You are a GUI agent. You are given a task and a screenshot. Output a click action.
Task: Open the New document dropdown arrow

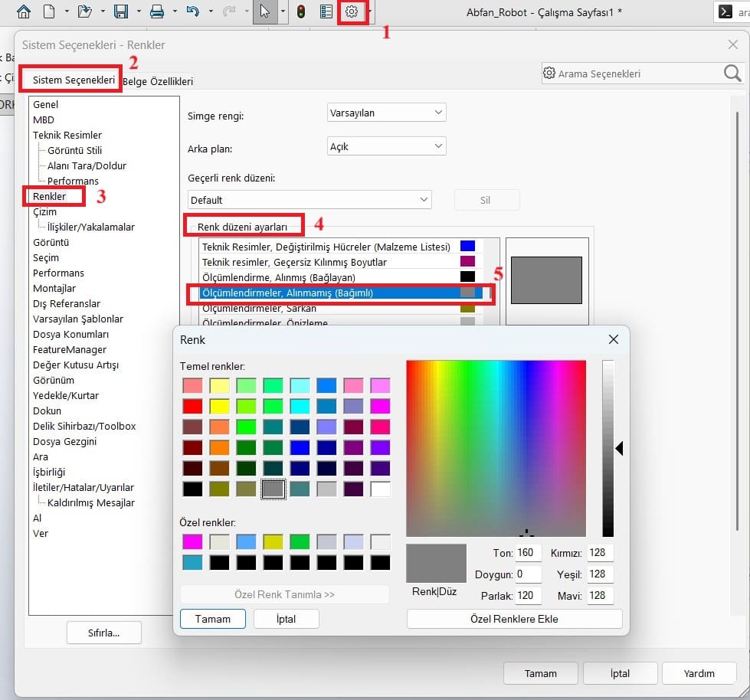pos(67,11)
